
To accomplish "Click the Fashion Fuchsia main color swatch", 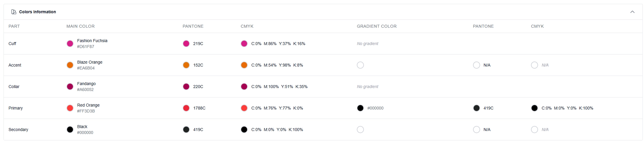I will (70, 44).
